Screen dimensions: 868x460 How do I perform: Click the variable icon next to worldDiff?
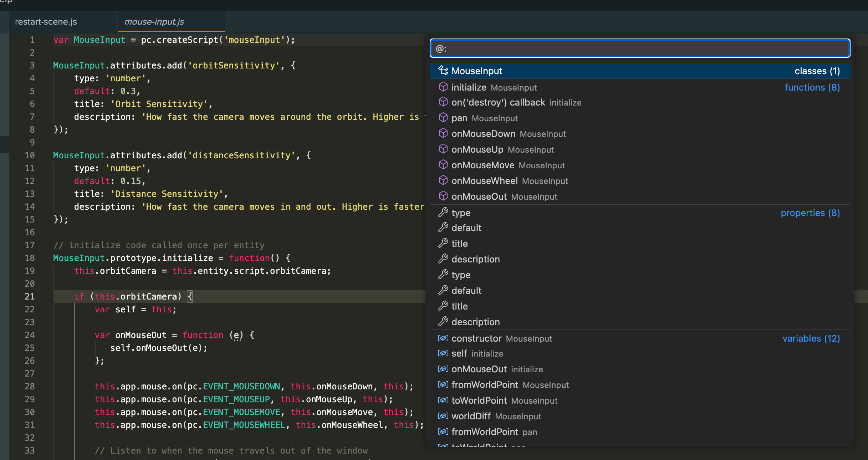tap(443, 416)
